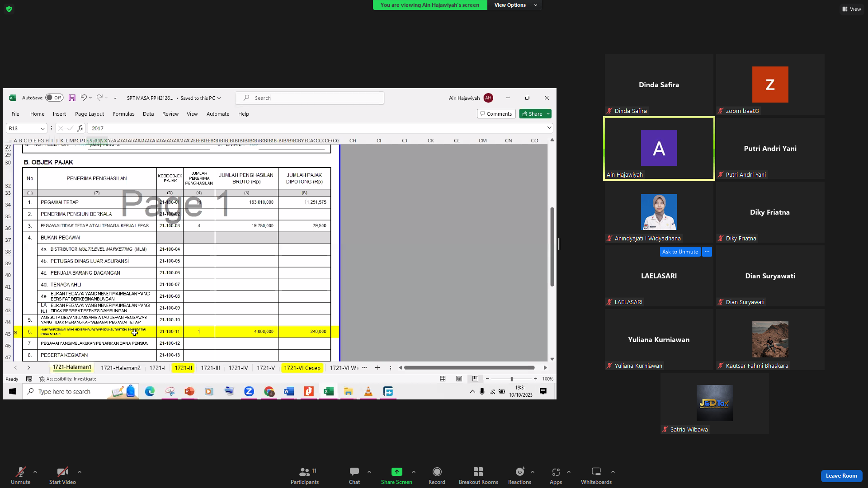Open the Home ribbon tab
Screen dimensions: 868x488
click(37, 114)
